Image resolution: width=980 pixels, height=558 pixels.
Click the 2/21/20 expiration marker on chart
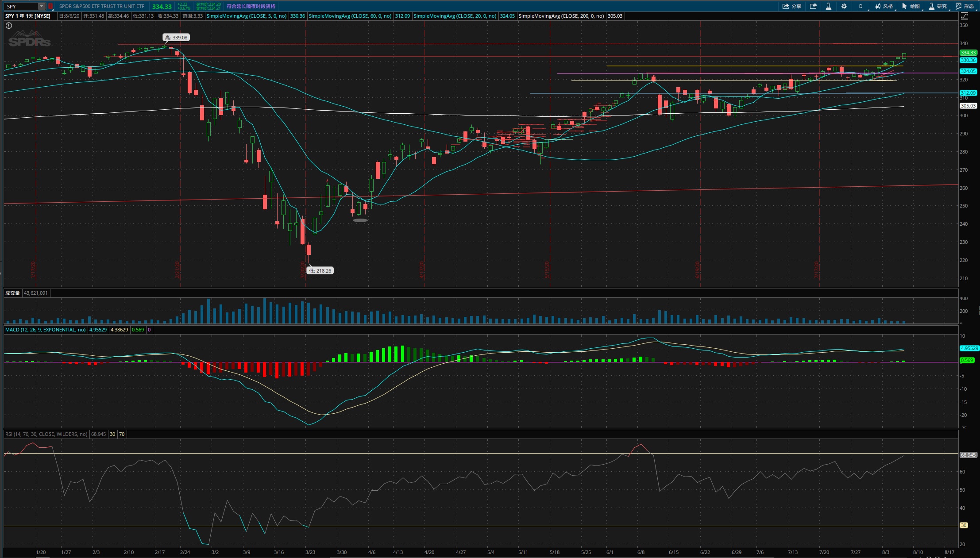[177, 270]
